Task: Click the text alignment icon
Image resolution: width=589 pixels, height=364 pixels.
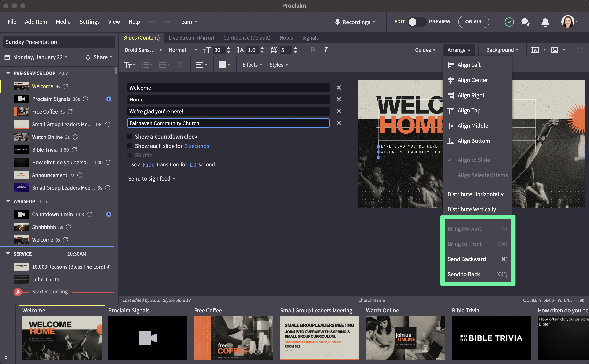Action: click(200, 65)
